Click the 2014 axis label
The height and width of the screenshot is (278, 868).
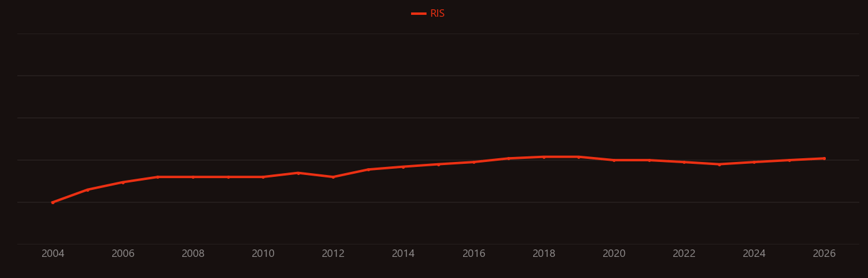[x=403, y=254]
